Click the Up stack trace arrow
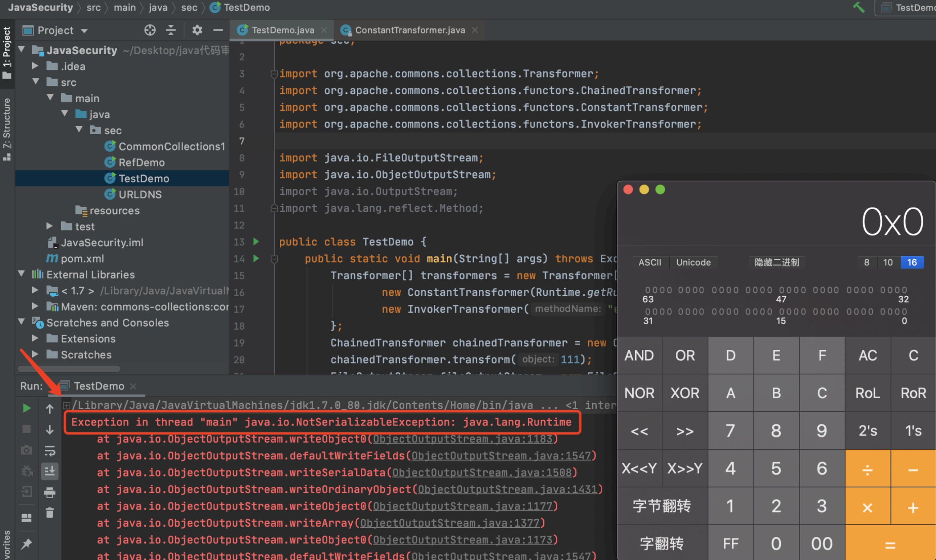 50,409
